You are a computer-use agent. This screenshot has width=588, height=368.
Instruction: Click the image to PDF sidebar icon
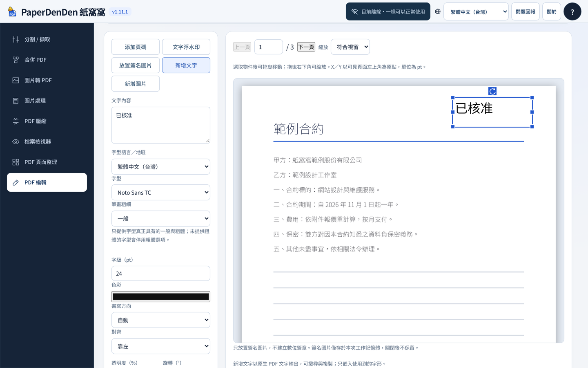click(16, 80)
